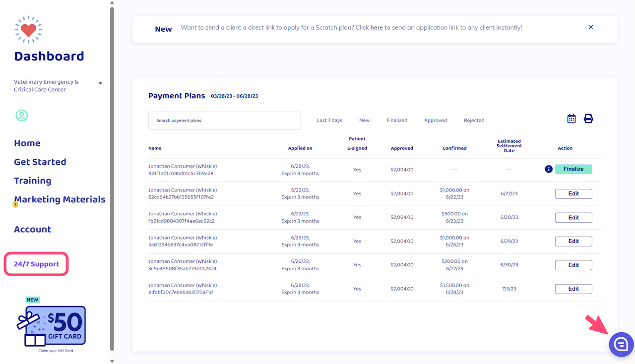
Task: Dismiss the New announcement banner
Action: 590,27
